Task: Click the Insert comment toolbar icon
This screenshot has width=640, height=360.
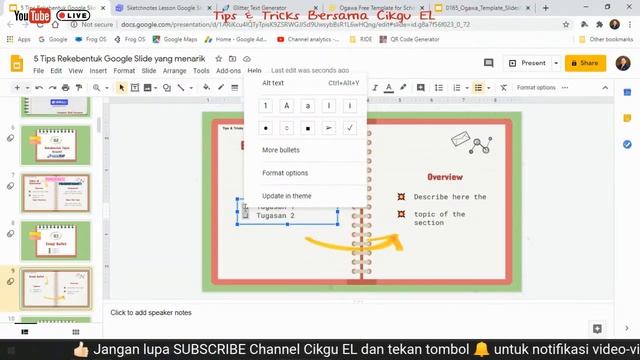Action: click(420, 88)
